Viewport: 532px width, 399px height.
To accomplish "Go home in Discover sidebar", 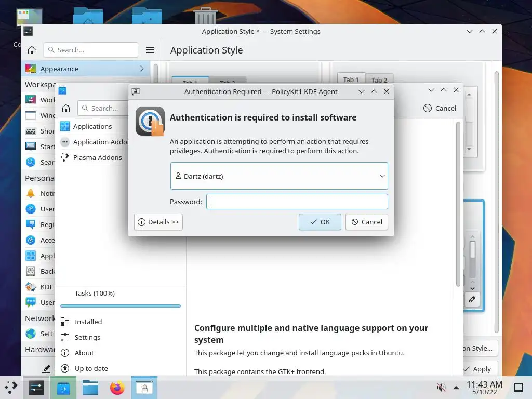I will tap(66, 108).
